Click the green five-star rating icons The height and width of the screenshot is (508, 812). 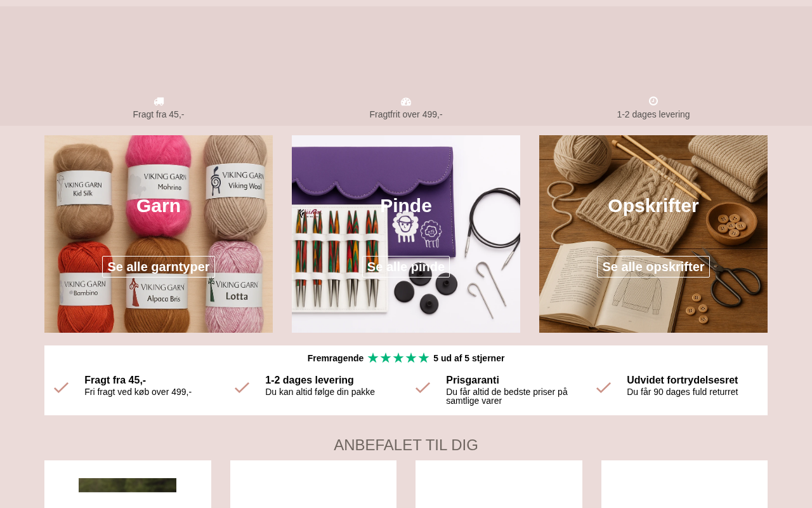pyautogui.click(x=398, y=358)
